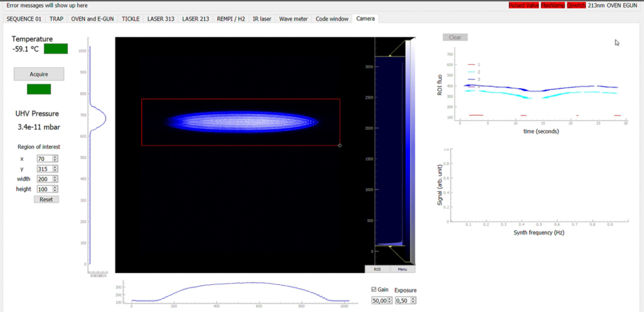Click the red Flashlamp status indicator
Image resolution: width=644 pixels, height=312 pixels.
click(553, 5)
